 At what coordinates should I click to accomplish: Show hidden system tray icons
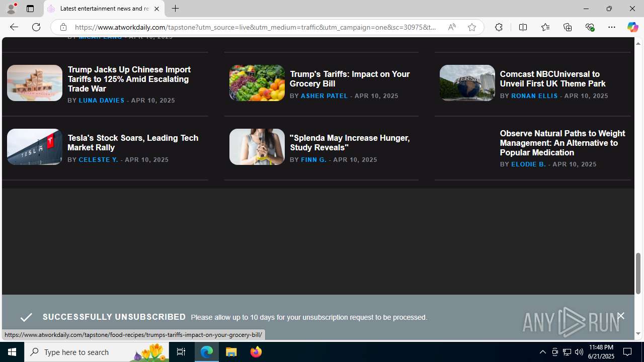pyautogui.click(x=542, y=352)
